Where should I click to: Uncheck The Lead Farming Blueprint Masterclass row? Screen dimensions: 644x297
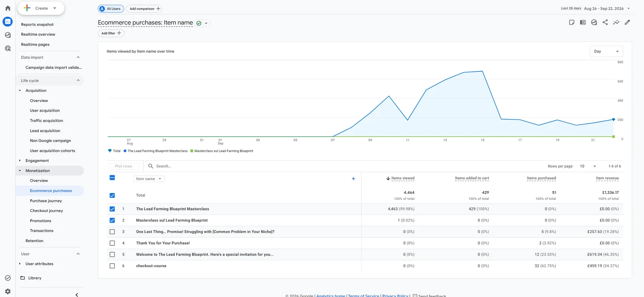(x=112, y=209)
